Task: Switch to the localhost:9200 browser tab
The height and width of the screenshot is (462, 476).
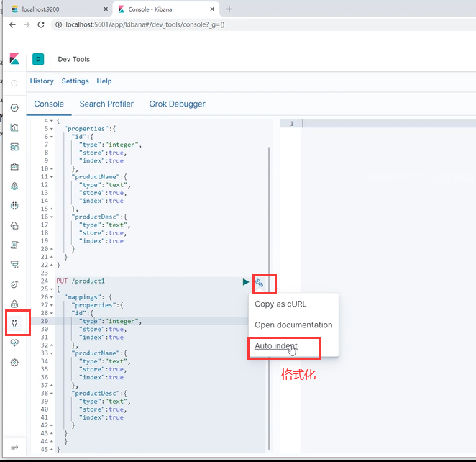Action: click(58, 9)
